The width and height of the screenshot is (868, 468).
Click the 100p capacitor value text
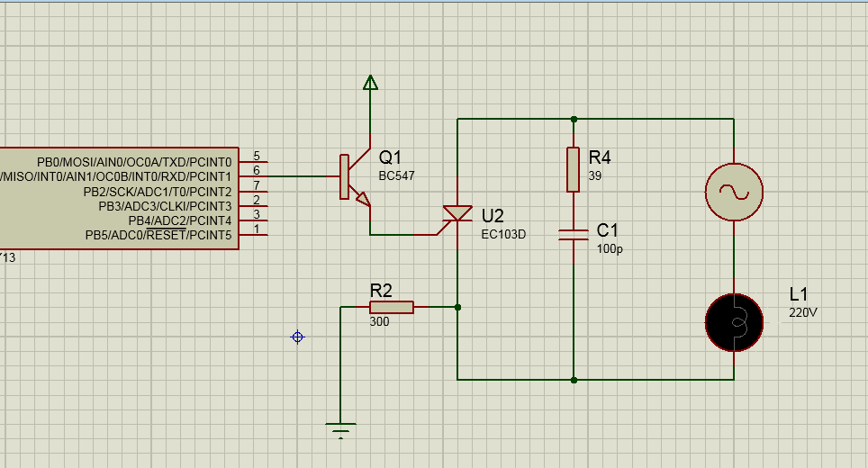point(610,249)
